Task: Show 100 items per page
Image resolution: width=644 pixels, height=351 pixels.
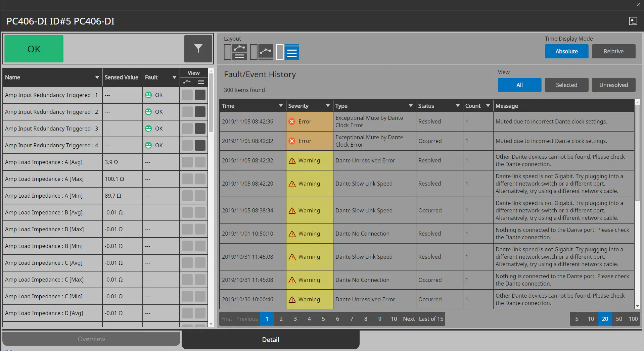Action: [x=633, y=319]
